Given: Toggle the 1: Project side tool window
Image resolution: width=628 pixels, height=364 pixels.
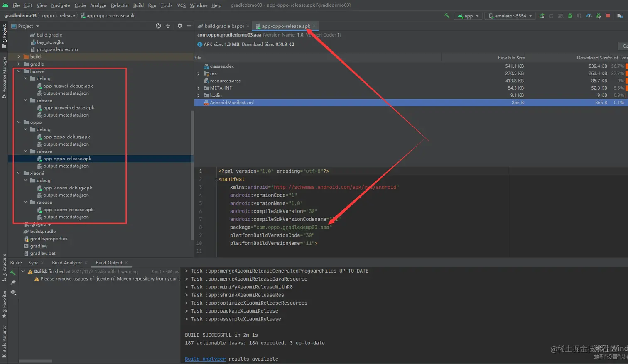Looking at the screenshot, I should coord(4,37).
